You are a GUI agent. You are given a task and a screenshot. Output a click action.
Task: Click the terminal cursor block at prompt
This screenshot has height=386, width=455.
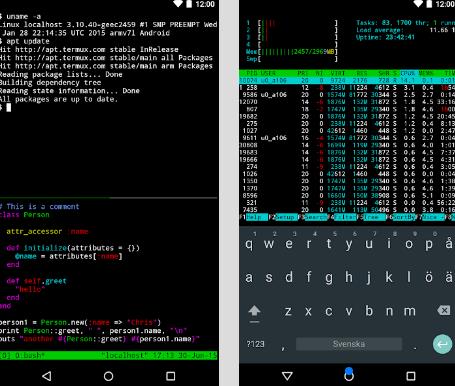tap(9, 107)
